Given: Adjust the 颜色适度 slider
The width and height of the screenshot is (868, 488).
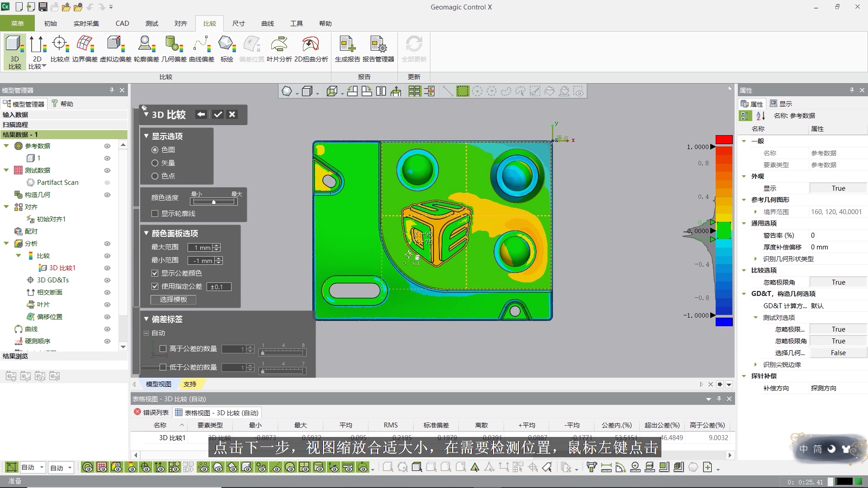Looking at the screenshot, I should 214,202.
